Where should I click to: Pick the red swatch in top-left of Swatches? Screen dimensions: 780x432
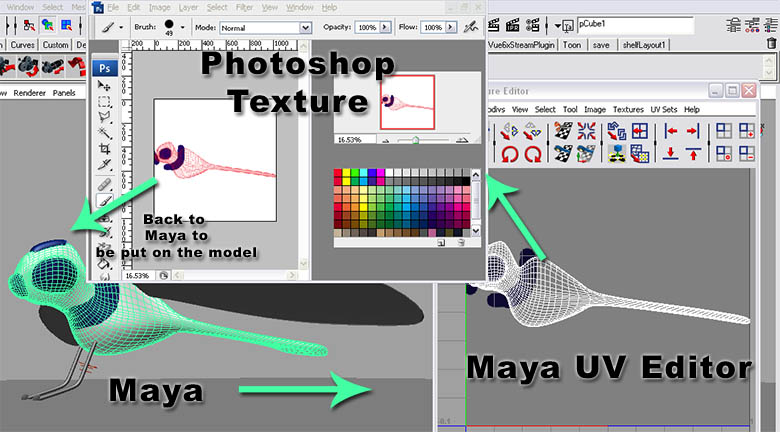point(338,173)
